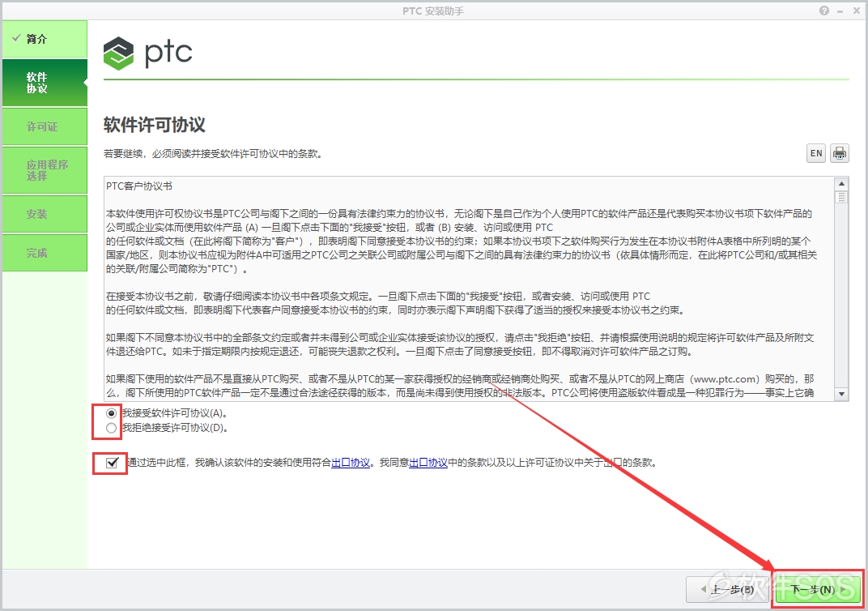Screen dimensions: 868x611
Task: Select the 软件协议 sidebar step
Action: 45,83
